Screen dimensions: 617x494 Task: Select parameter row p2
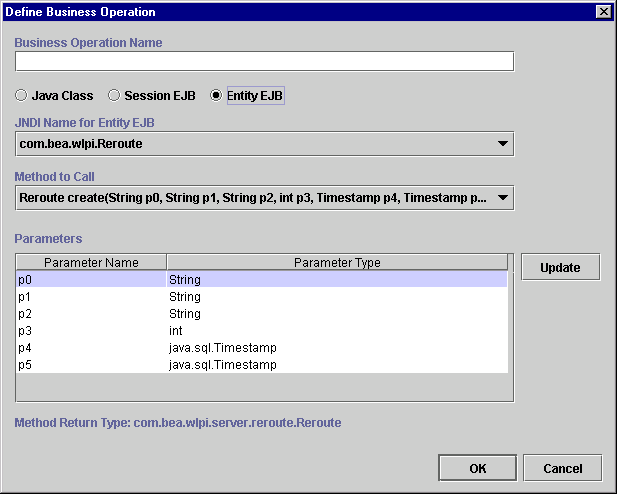click(x=262, y=313)
